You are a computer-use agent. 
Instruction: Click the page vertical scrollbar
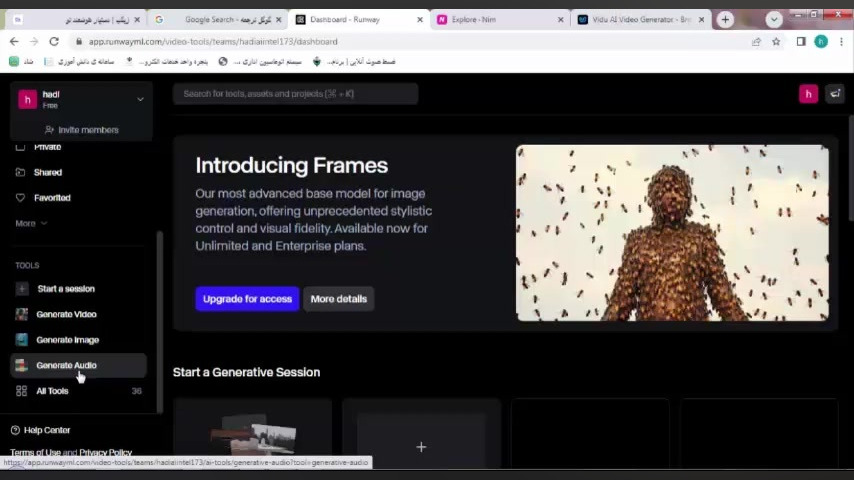click(x=851, y=168)
